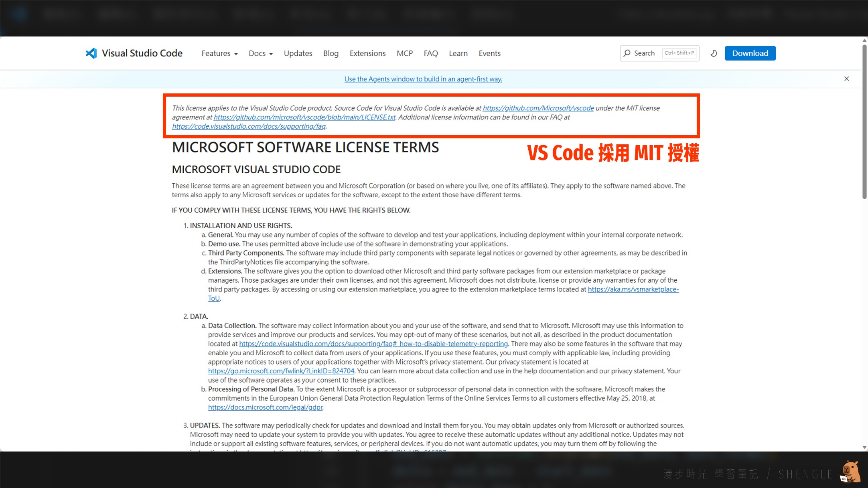Screen dimensions: 868x488
Task: Open the Blog nav item
Action: (331, 53)
